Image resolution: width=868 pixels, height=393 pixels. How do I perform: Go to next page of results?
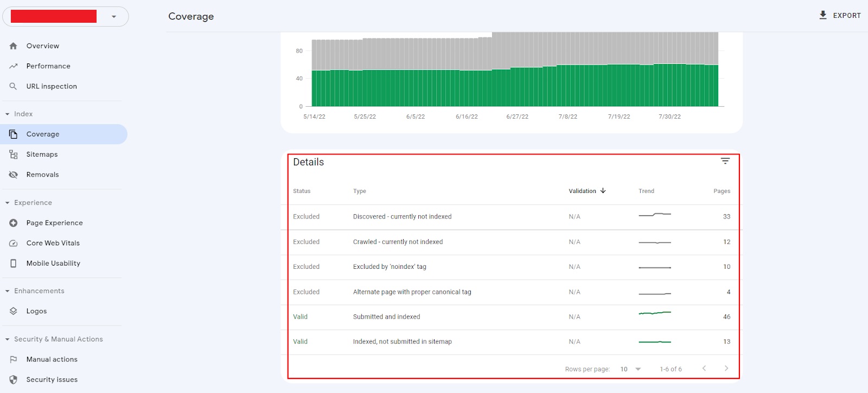point(726,369)
